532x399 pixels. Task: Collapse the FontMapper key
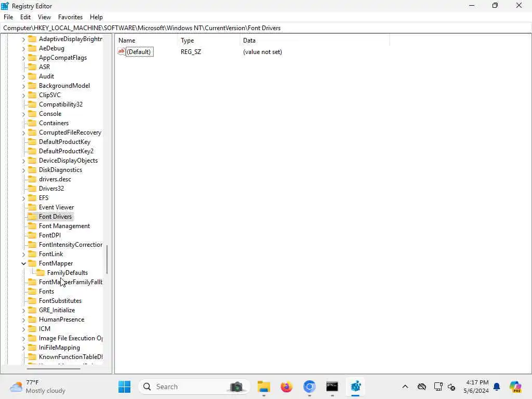point(23,263)
